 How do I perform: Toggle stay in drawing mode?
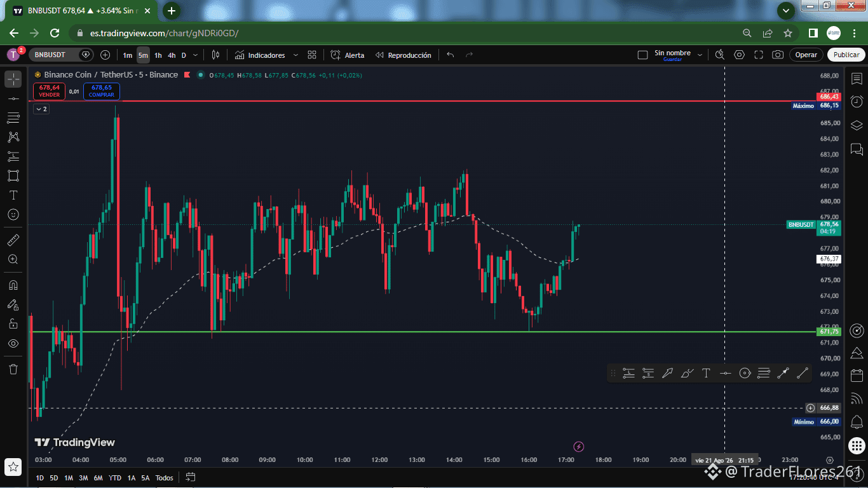click(x=13, y=304)
